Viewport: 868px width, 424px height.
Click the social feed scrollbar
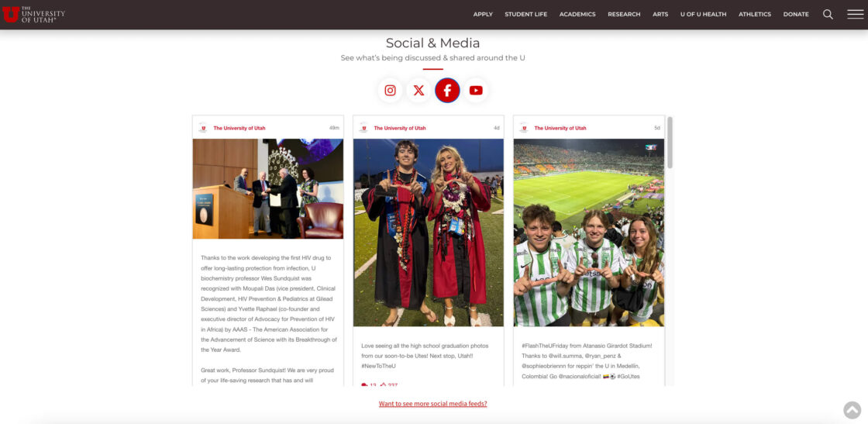point(670,143)
